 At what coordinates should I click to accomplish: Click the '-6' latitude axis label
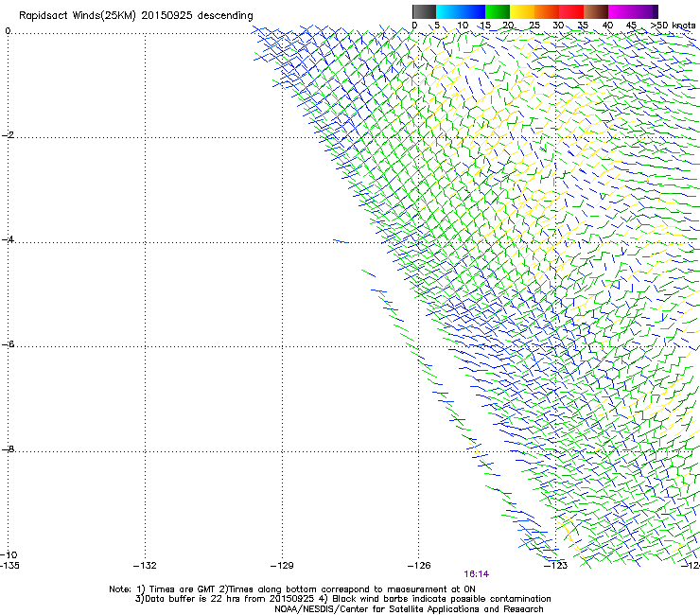pos(8,344)
